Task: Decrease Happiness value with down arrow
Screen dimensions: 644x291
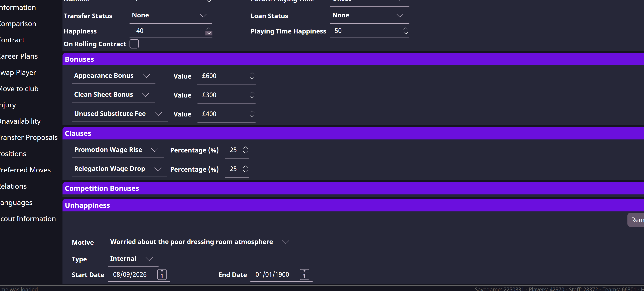Action: (209, 33)
